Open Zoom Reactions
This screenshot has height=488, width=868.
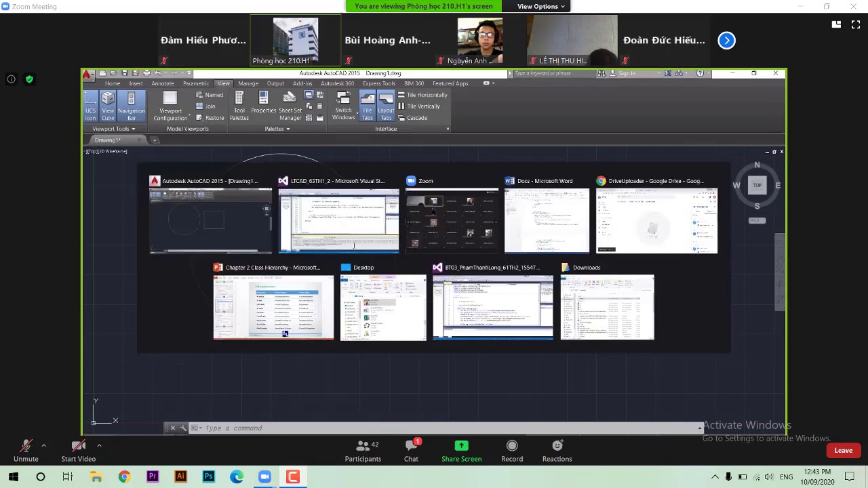pos(557,451)
